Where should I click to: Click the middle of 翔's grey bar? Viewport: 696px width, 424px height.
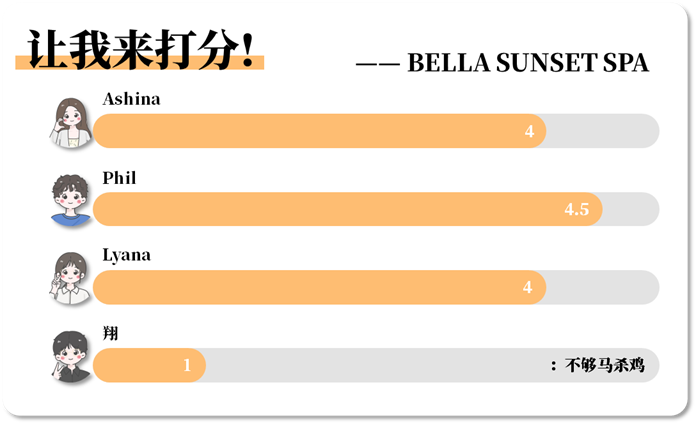[x=432, y=365]
